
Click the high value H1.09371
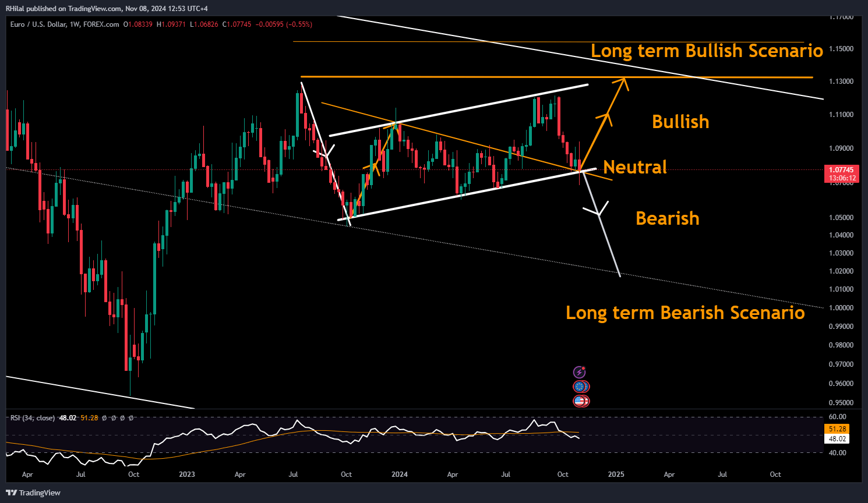[171, 24]
